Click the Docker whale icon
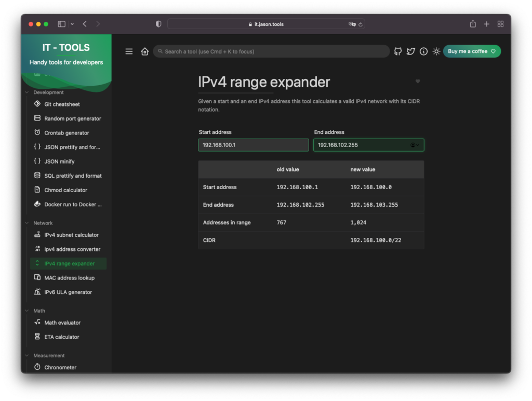Screen dimensions: 532x401 coord(37,204)
